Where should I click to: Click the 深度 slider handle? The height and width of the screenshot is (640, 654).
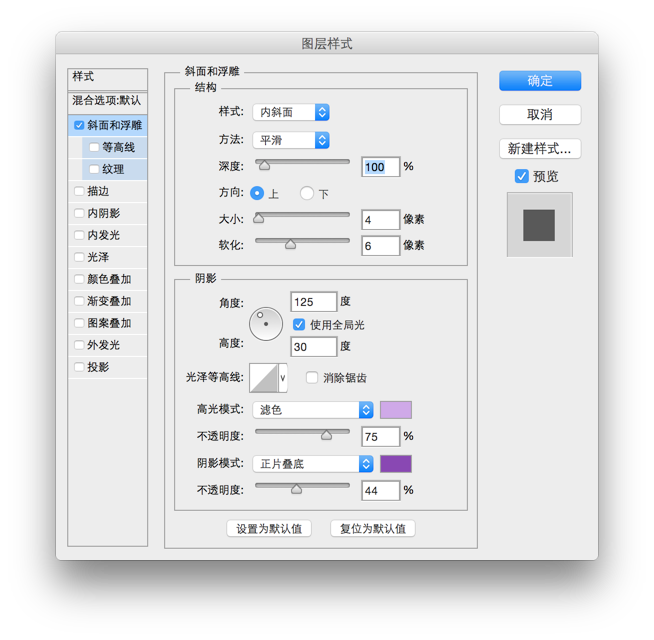tap(264, 166)
